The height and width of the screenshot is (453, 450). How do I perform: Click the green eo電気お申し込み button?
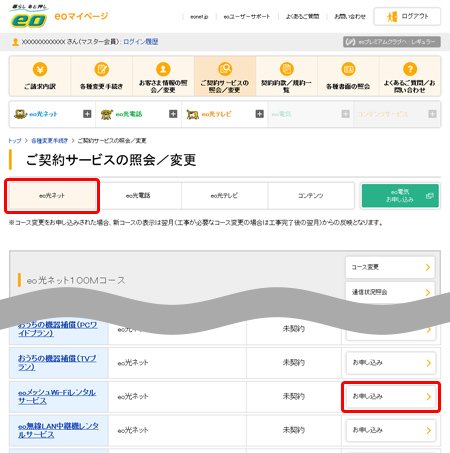tap(400, 196)
